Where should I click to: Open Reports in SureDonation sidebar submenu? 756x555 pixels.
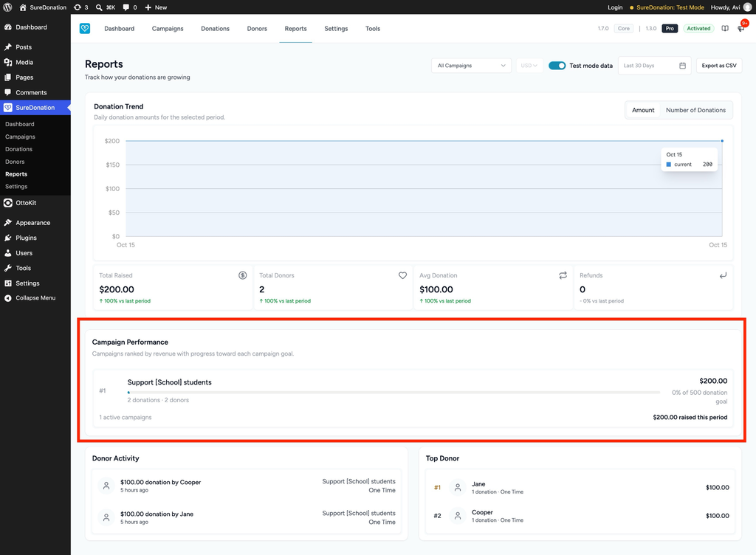[16, 174]
